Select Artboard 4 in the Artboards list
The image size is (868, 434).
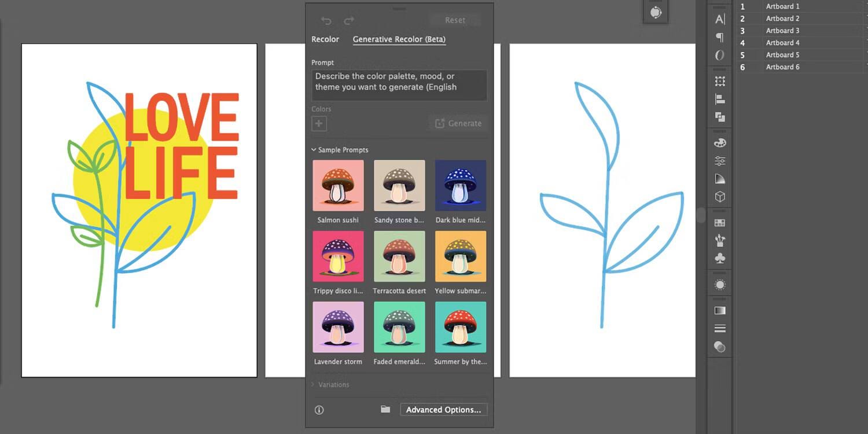pyautogui.click(x=782, y=42)
